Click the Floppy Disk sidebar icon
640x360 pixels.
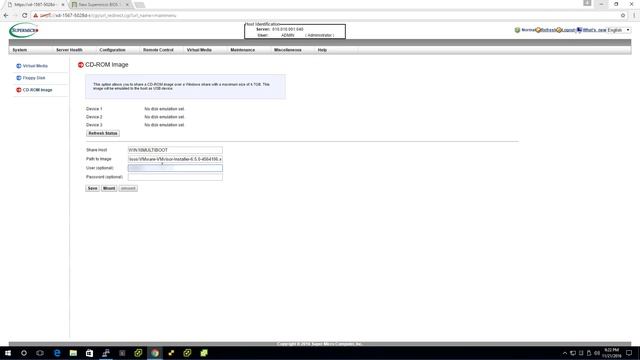pyautogui.click(x=18, y=78)
